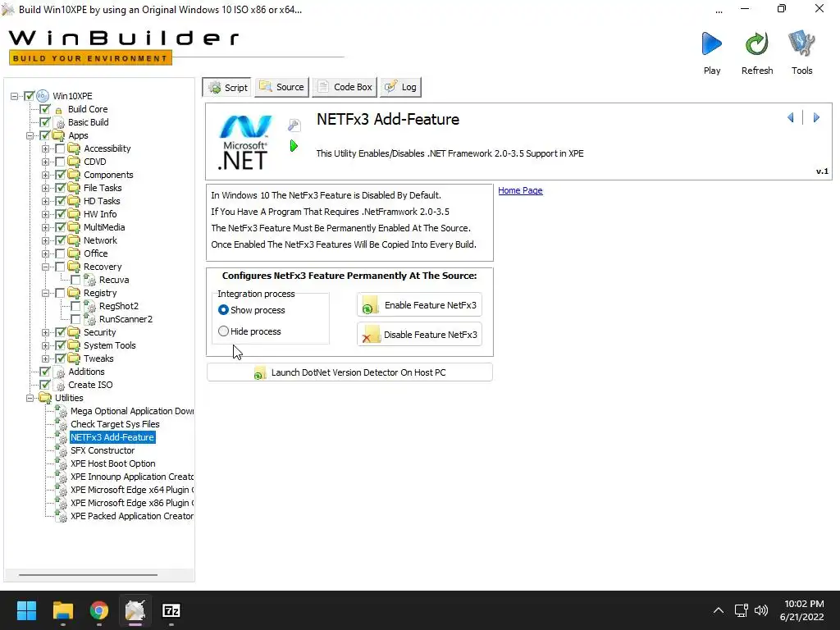Screen dimensions: 840x630
Task: Open the Log tab
Action: tap(400, 87)
